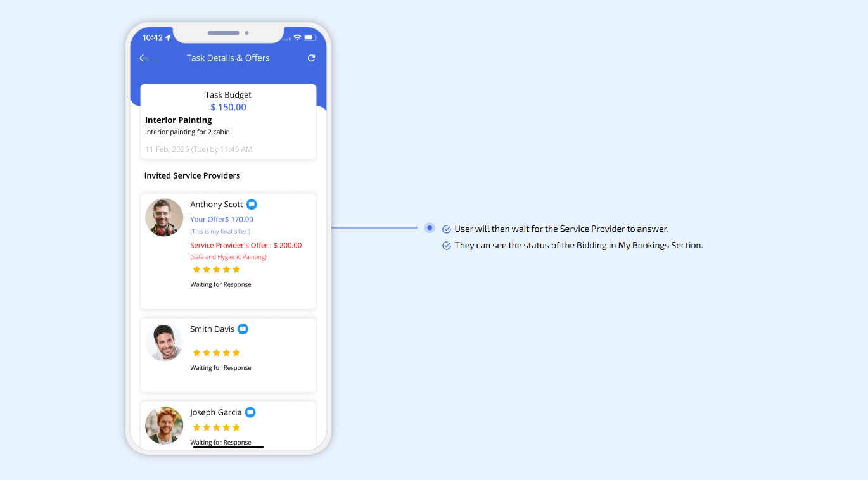Select the blue callout marker dot
Screen dimensions: 868x480
point(430,228)
